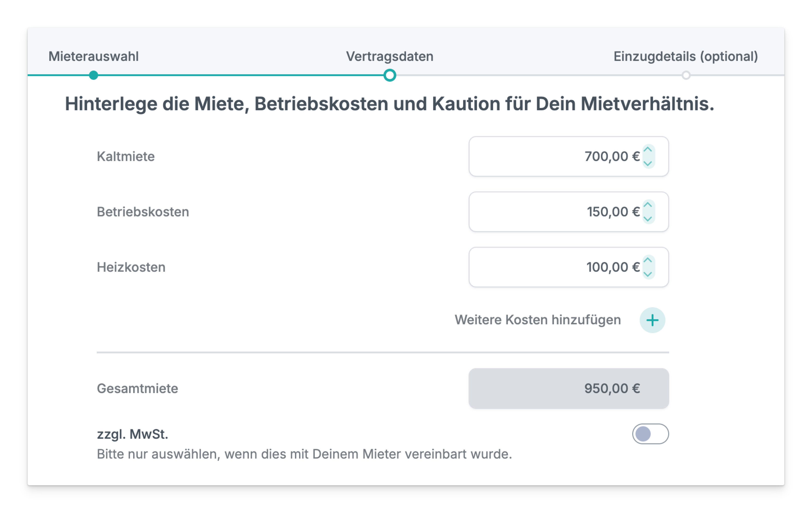Click the Einzugdetails progress circle

point(686,75)
